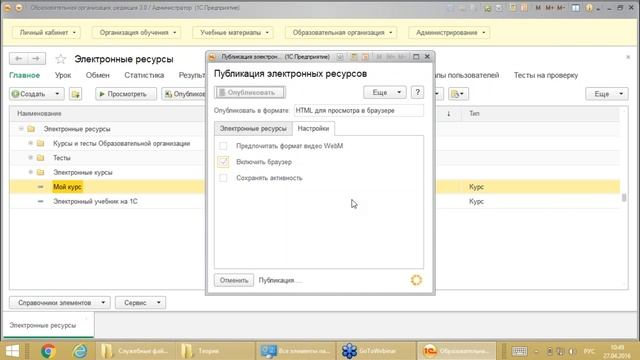Open the Главное tab

point(24,76)
